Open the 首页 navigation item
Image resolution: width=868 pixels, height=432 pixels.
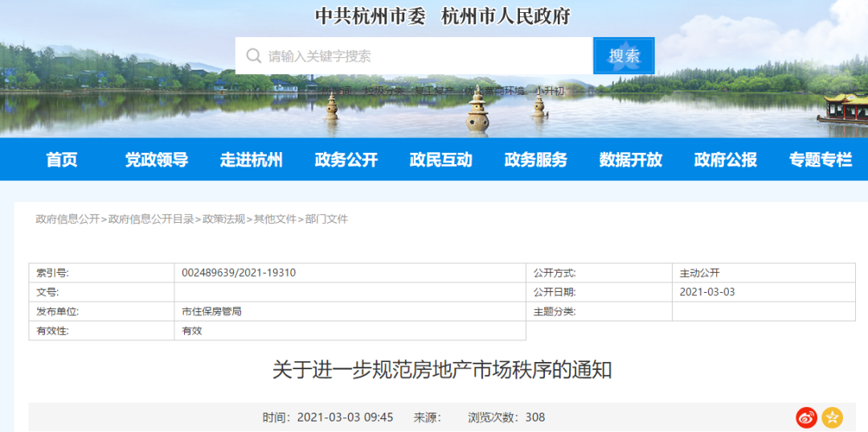point(62,159)
